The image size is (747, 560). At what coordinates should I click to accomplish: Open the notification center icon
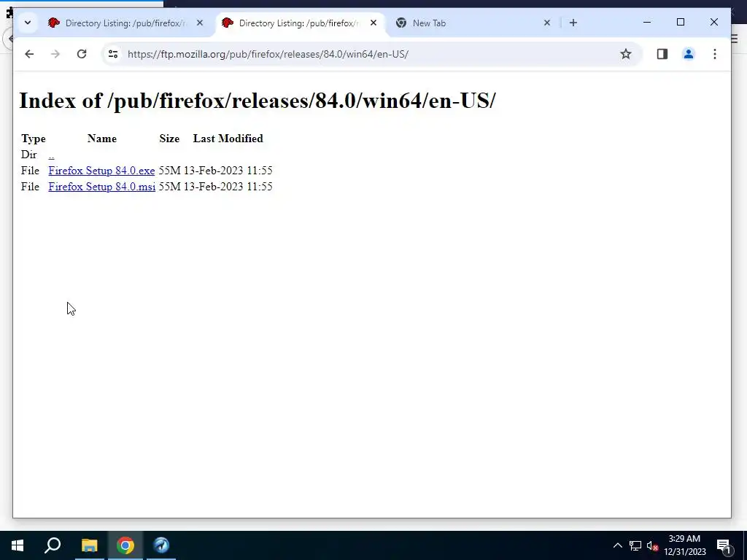724,545
